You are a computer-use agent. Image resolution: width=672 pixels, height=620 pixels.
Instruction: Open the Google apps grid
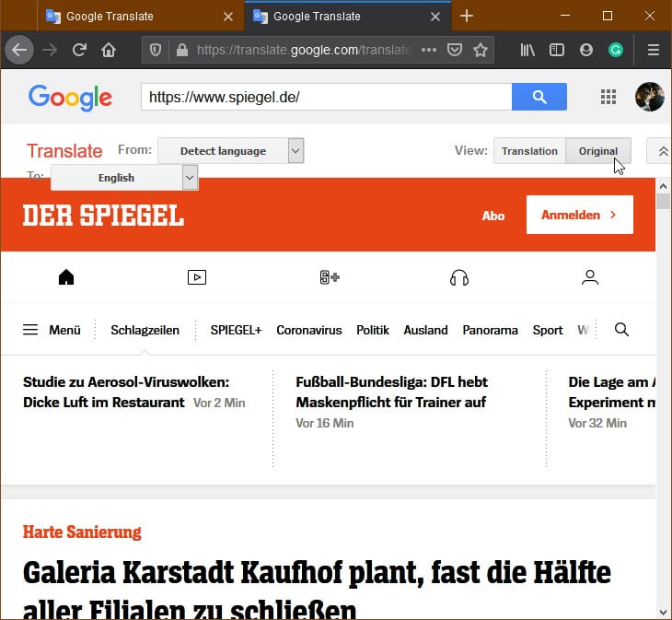click(x=608, y=97)
